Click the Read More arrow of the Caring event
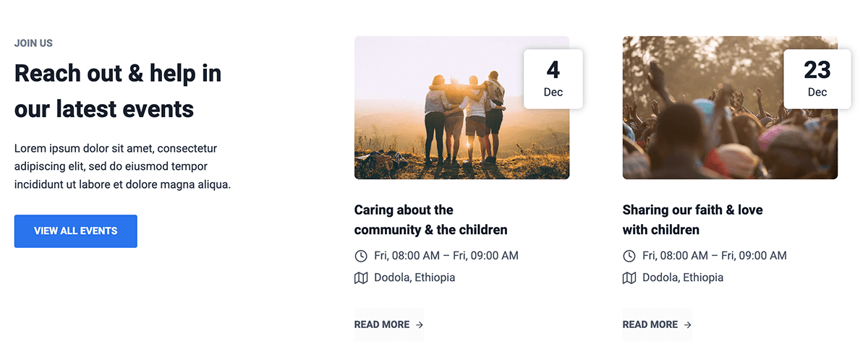868x362 pixels. [420, 325]
